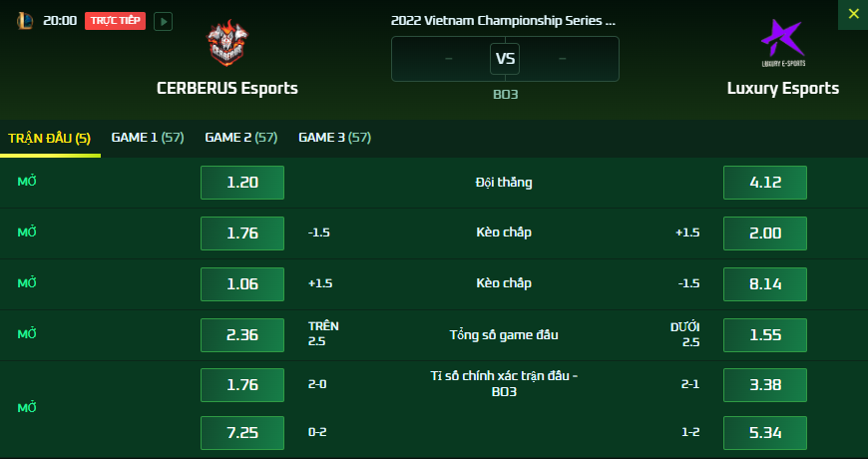Switch to the GAME 1 tab
868x459 pixels.
coord(148,138)
